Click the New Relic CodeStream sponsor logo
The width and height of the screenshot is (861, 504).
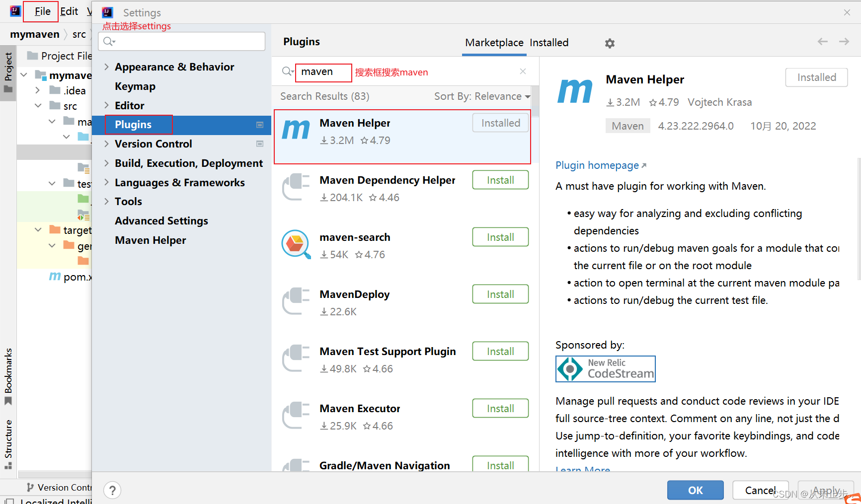tap(606, 369)
